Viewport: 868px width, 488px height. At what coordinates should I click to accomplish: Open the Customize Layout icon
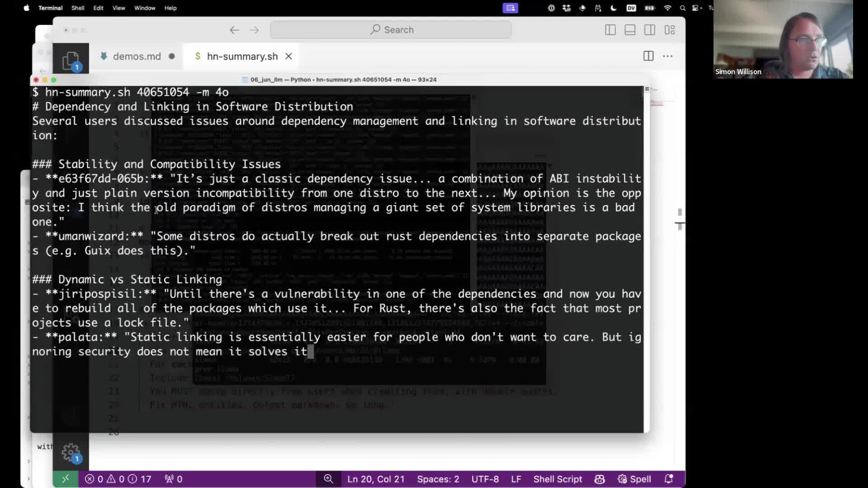[x=670, y=30]
